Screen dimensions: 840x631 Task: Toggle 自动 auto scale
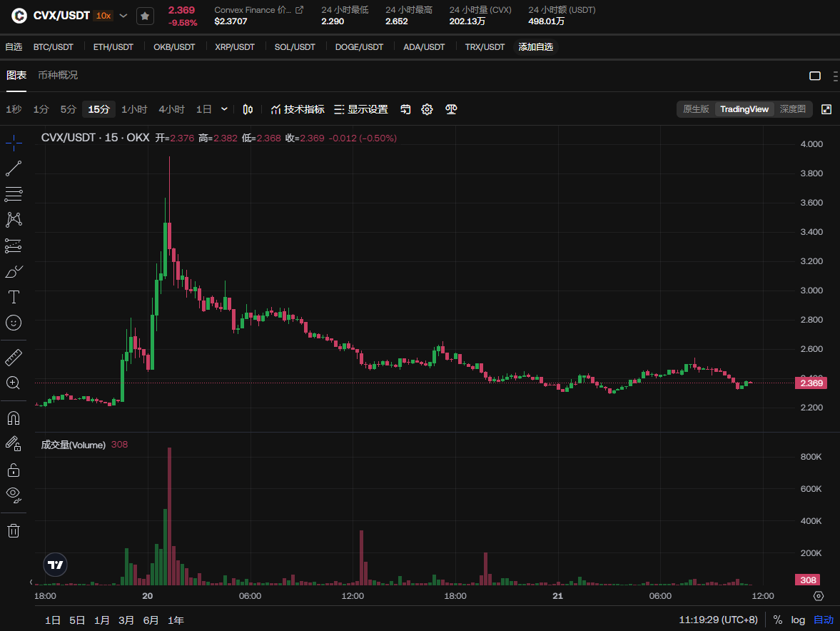pos(824,620)
